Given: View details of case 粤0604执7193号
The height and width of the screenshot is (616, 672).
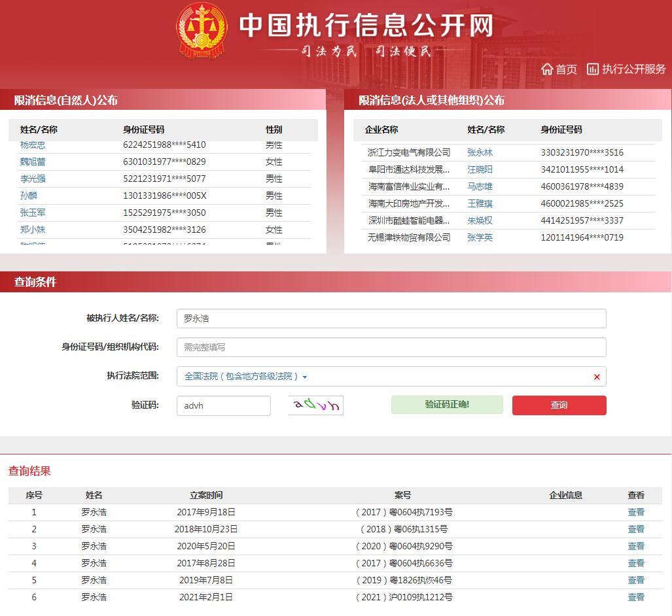Looking at the screenshot, I should click(636, 512).
